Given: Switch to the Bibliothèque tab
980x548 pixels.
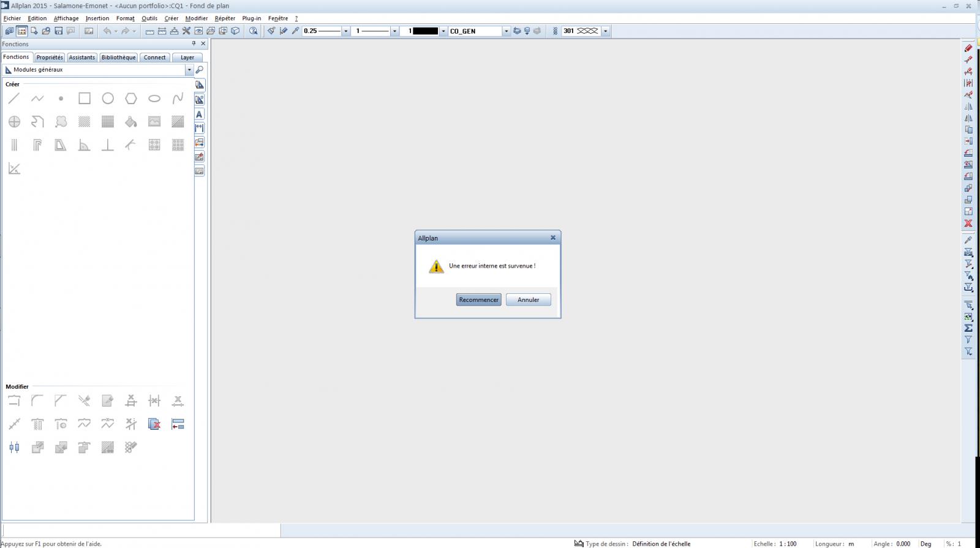Looking at the screenshot, I should click(x=119, y=58).
